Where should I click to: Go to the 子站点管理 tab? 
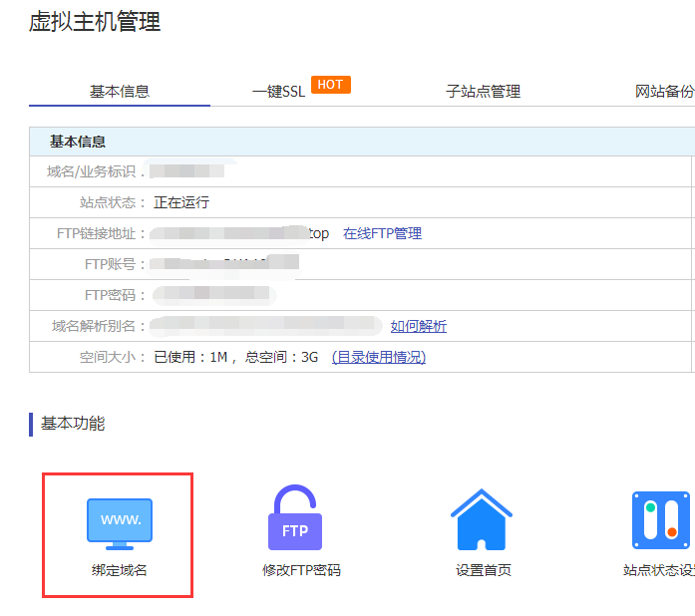(x=483, y=92)
